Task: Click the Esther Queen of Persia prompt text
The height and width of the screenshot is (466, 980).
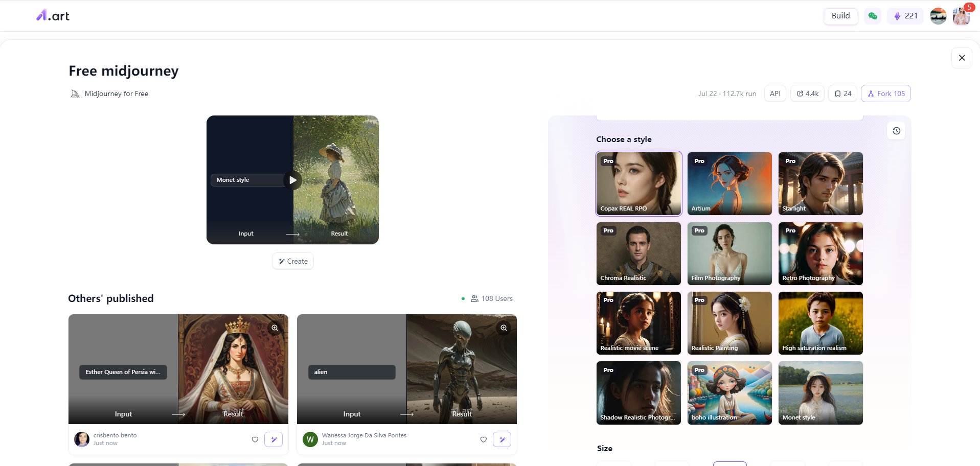Action: 123,372
